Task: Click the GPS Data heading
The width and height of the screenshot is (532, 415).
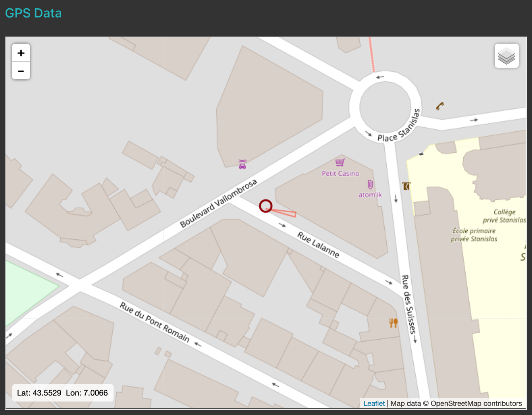Action: [x=33, y=13]
